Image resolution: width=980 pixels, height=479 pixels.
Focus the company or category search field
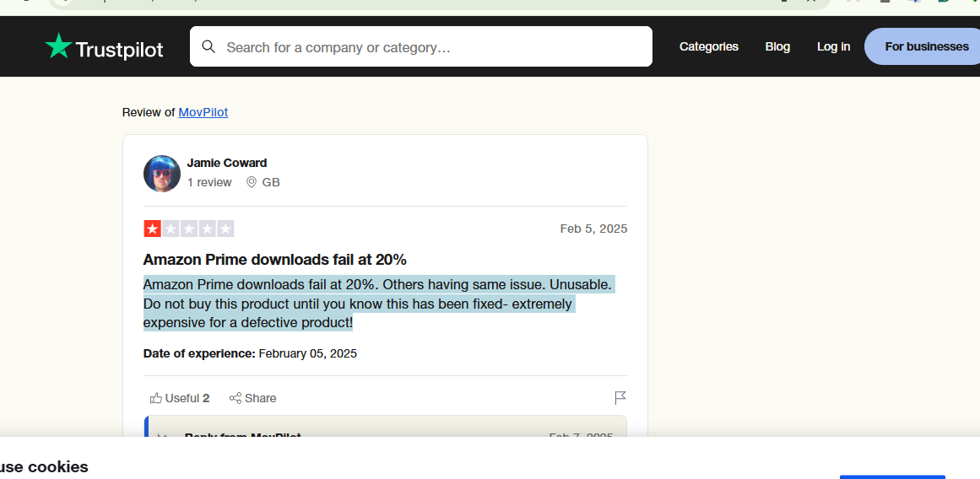[420, 46]
